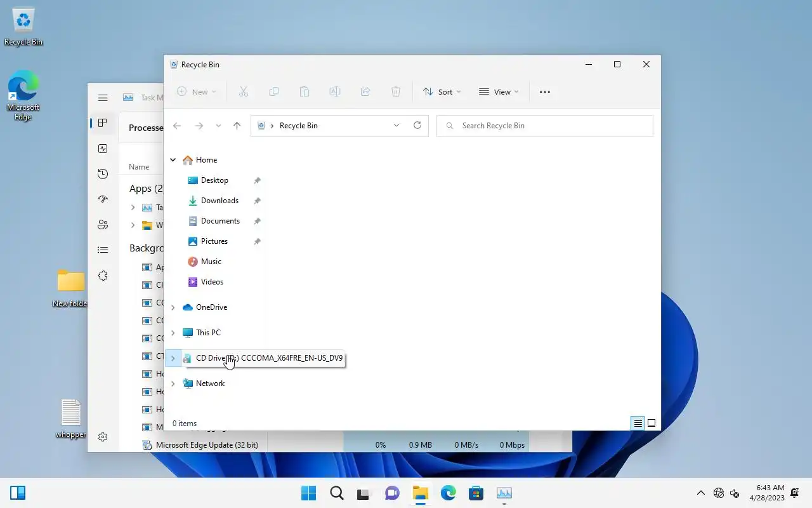Click the Rename icon in toolbar

coord(335,92)
